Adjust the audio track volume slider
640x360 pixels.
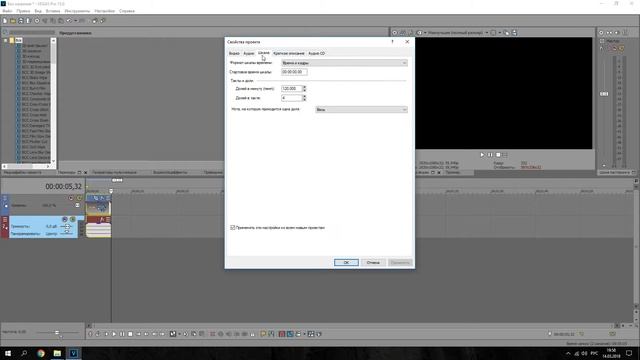[x=67, y=226]
